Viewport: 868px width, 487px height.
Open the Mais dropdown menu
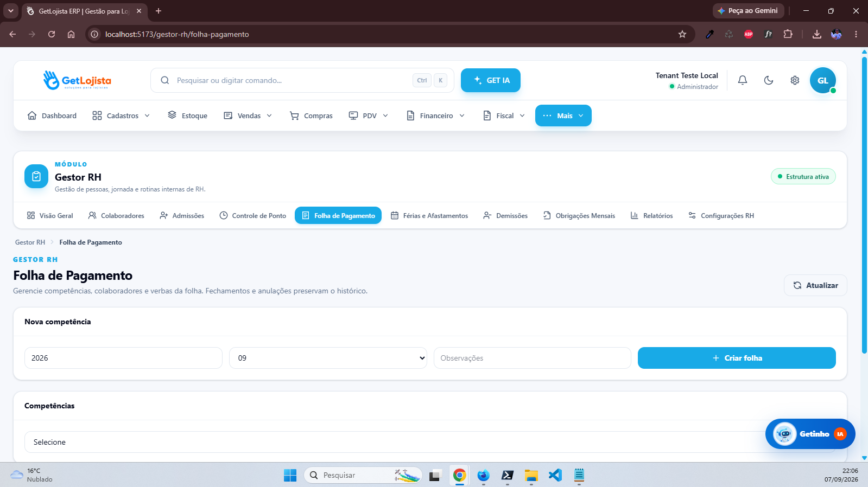563,116
